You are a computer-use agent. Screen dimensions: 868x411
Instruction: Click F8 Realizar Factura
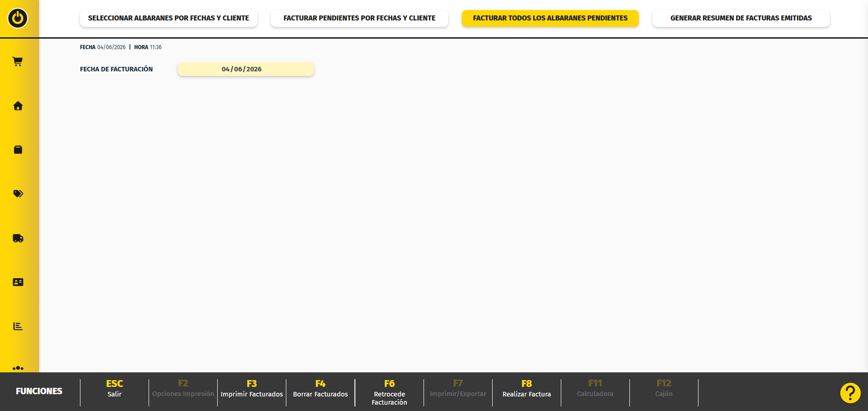[x=527, y=389]
